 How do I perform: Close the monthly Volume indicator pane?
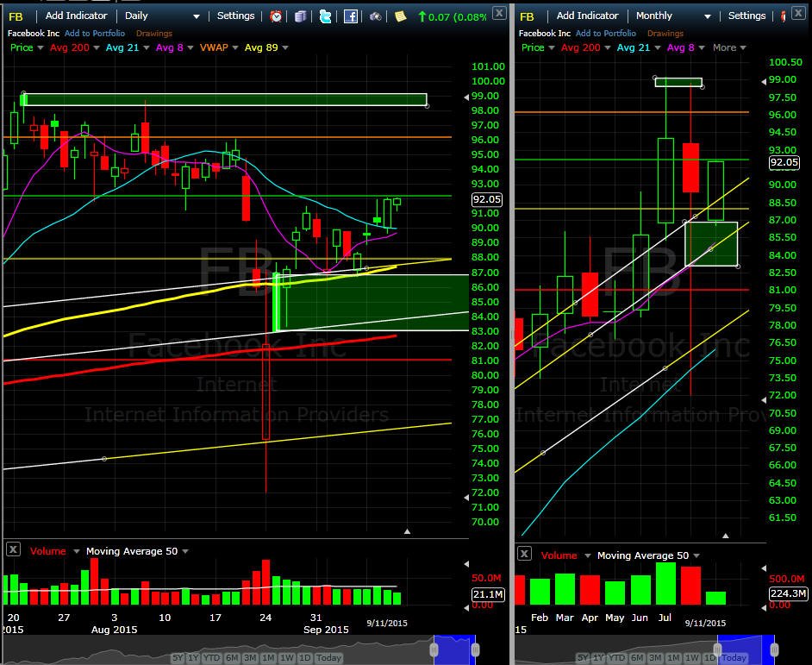tap(524, 553)
